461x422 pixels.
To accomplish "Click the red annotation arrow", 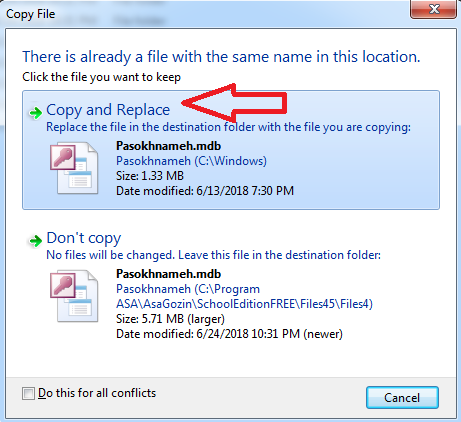I will click(235, 103).
